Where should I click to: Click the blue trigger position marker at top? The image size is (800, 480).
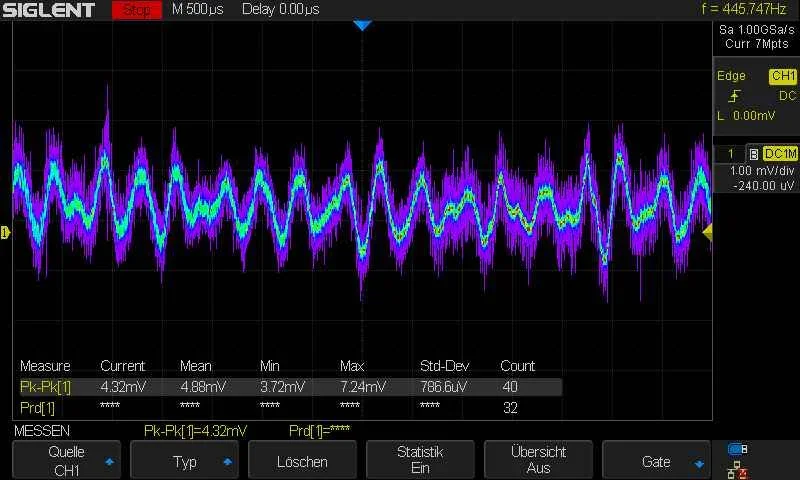(362, 26)
